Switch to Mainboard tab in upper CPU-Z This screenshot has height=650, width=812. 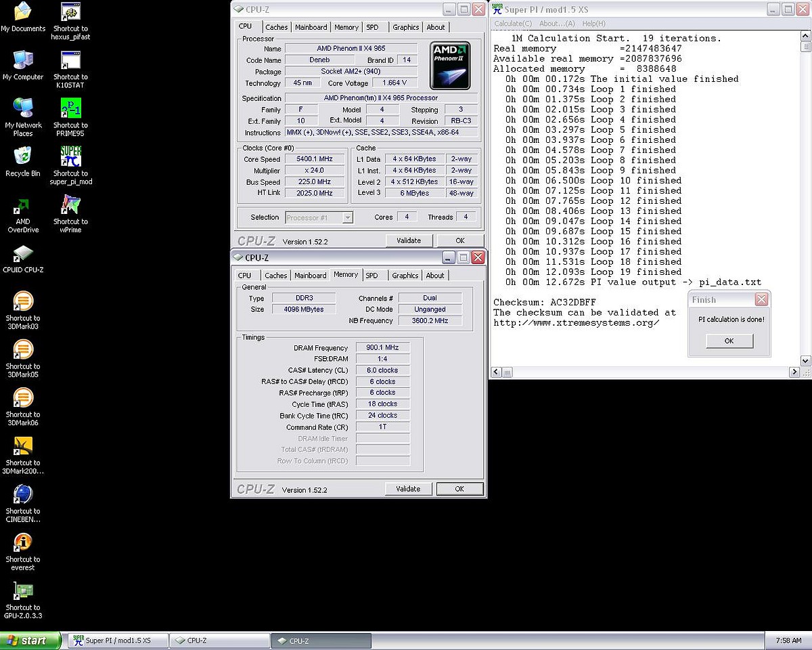[311, 27]
